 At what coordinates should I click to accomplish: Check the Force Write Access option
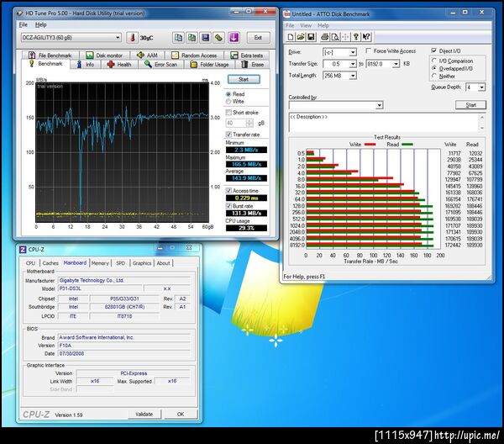pos(369,50)
